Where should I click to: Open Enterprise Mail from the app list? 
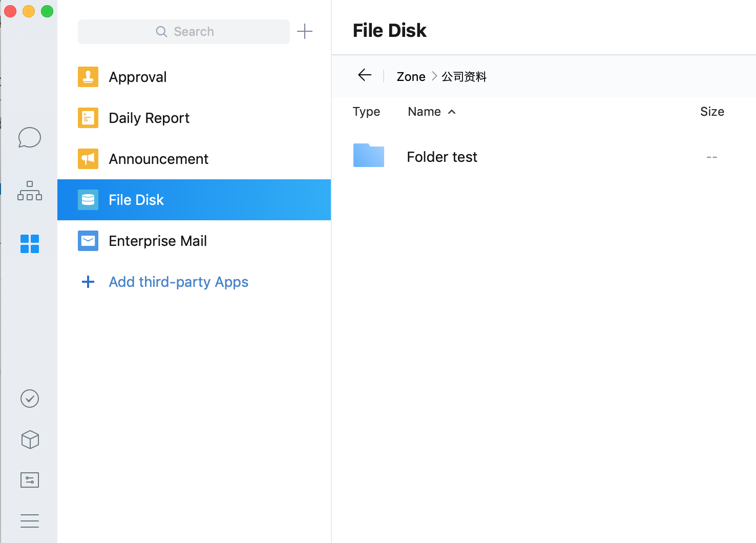coord(157,241)
